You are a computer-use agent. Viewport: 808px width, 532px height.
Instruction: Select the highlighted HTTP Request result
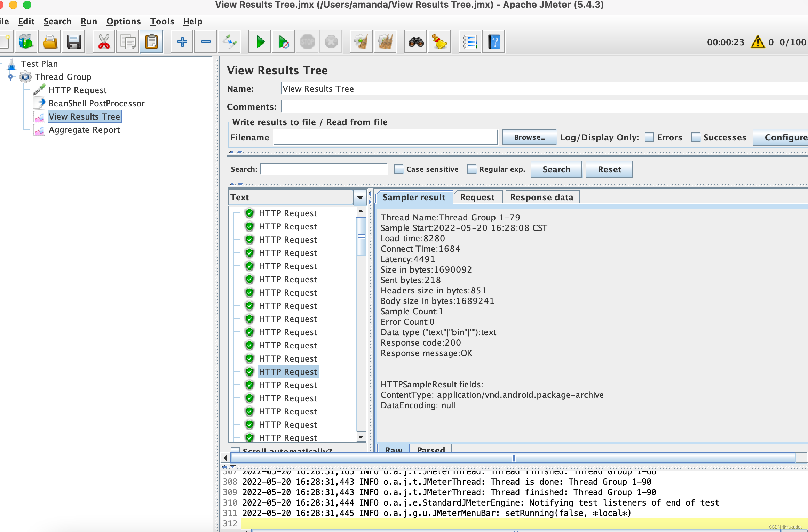pyautogui.click(x=288, y=372)
